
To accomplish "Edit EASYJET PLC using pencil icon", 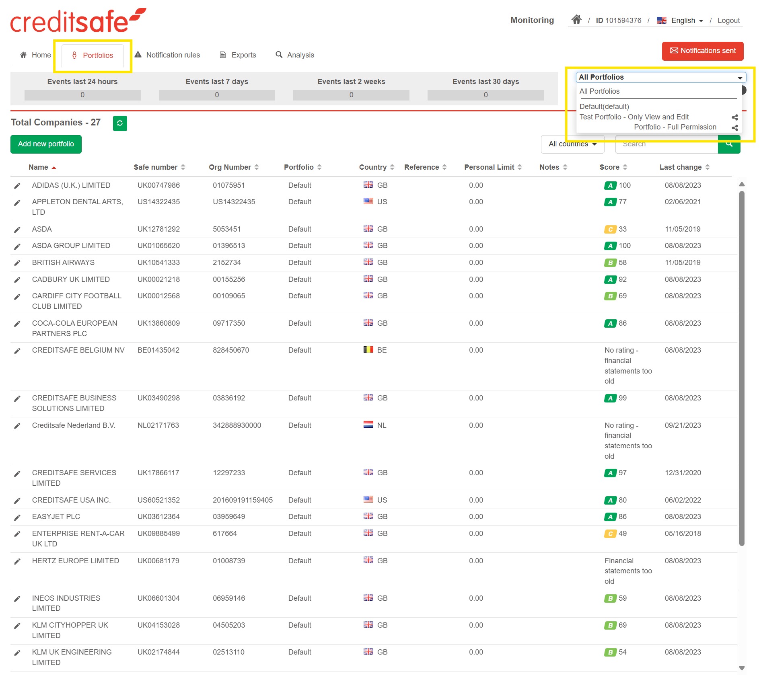I will [x=17, y=517].
